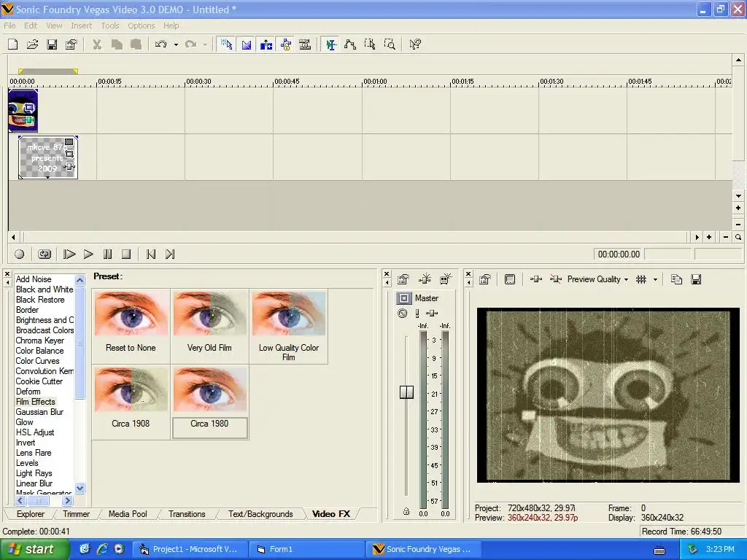
Task: Mute the Master bus
Action: click(x=403, y=314)
